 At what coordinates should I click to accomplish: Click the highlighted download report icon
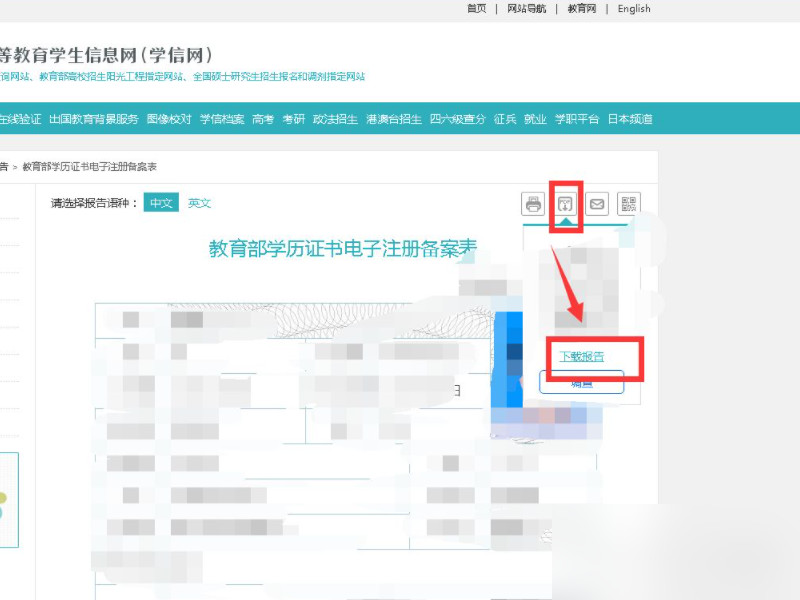(566, 204)
